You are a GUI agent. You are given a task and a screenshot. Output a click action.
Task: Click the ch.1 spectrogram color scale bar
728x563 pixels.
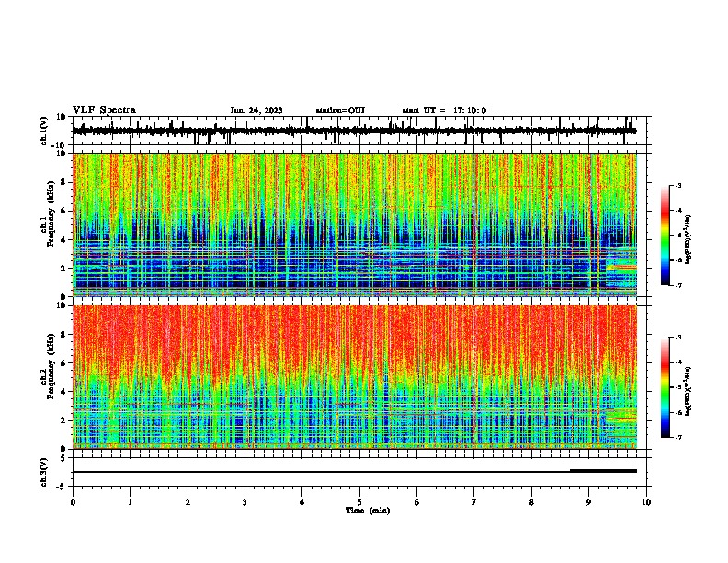click(665, 236)
